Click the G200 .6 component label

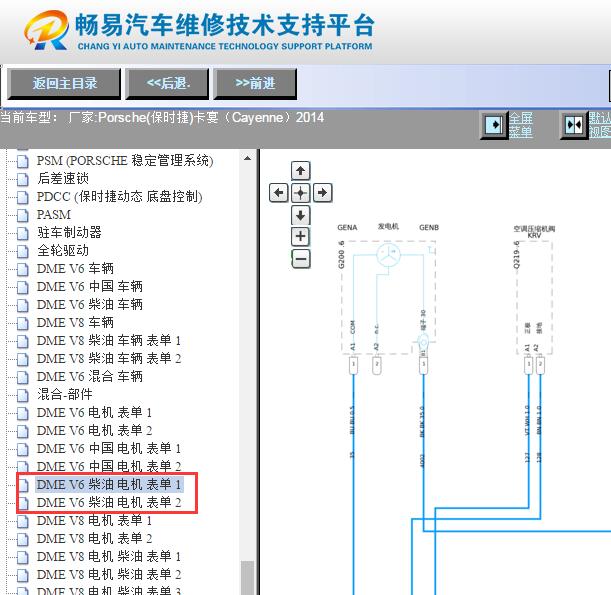coord(342,255)
